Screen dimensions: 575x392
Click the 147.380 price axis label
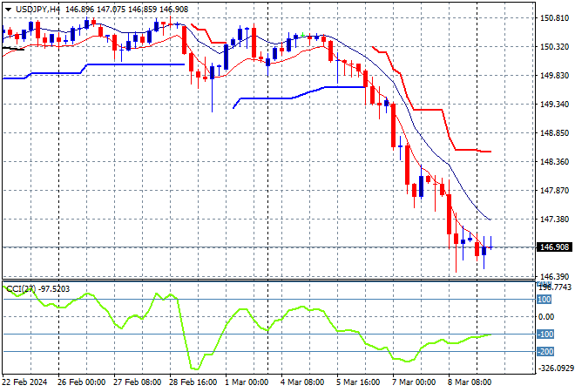(x=555, y=219)
